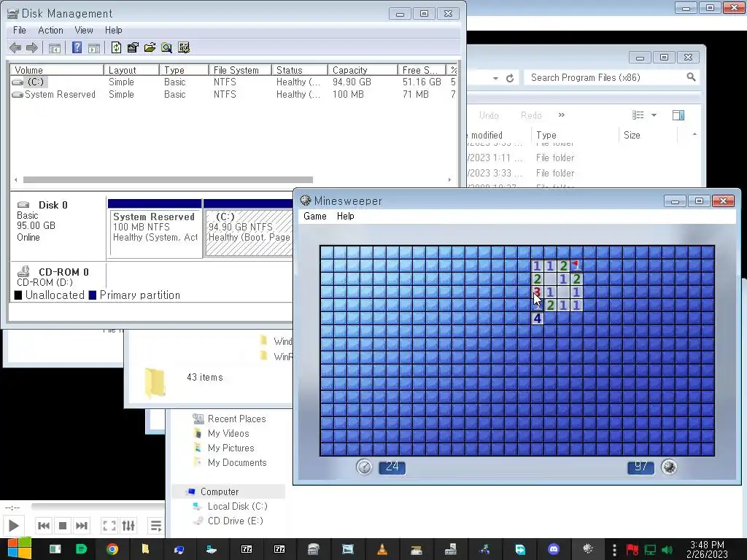747x560 pixels.
Task: Click the Forward arrow in Disk Management toolbar
Action: [32, 47]
